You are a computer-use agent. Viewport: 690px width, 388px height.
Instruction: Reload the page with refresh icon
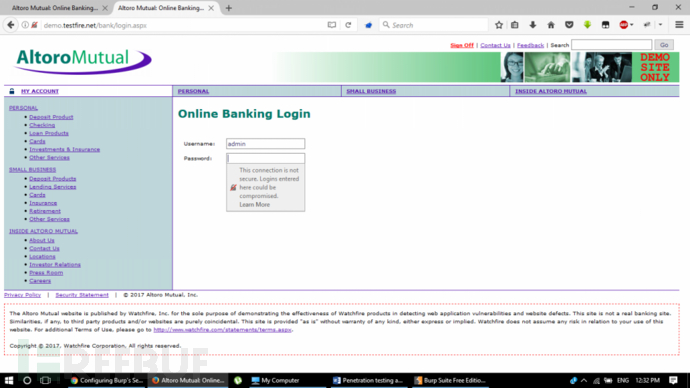click(348, 25)
